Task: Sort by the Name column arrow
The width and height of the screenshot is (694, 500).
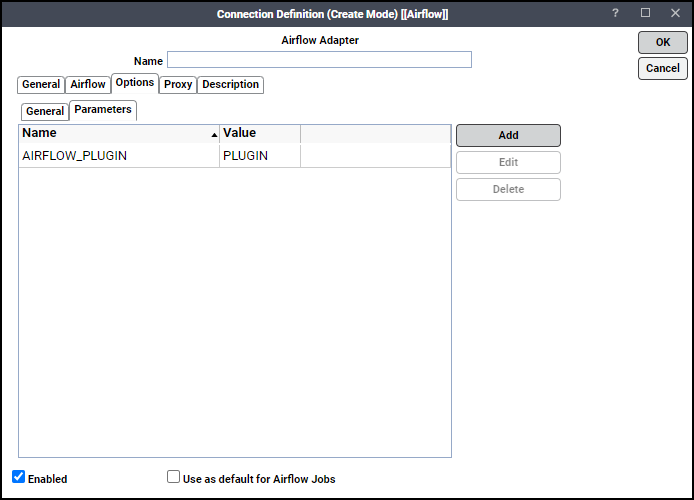Action: tap(214, 135)
